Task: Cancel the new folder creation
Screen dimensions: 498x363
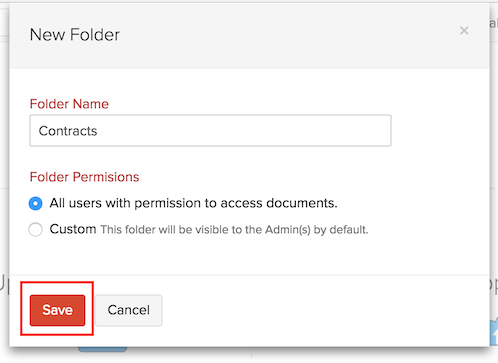Action: [x=129, y=310]
